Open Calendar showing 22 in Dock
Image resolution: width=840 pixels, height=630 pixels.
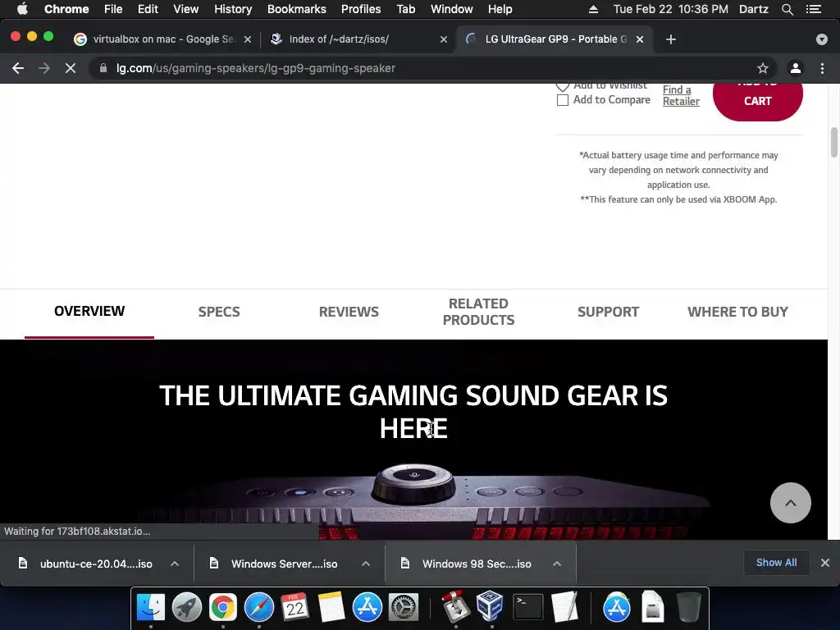[295, 607]
